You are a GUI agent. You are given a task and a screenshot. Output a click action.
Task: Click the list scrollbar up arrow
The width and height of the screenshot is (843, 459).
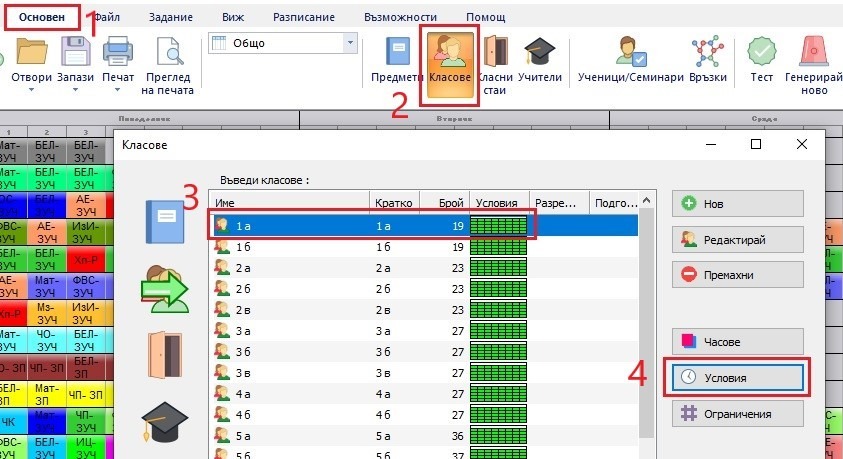(x=647, y=200)
